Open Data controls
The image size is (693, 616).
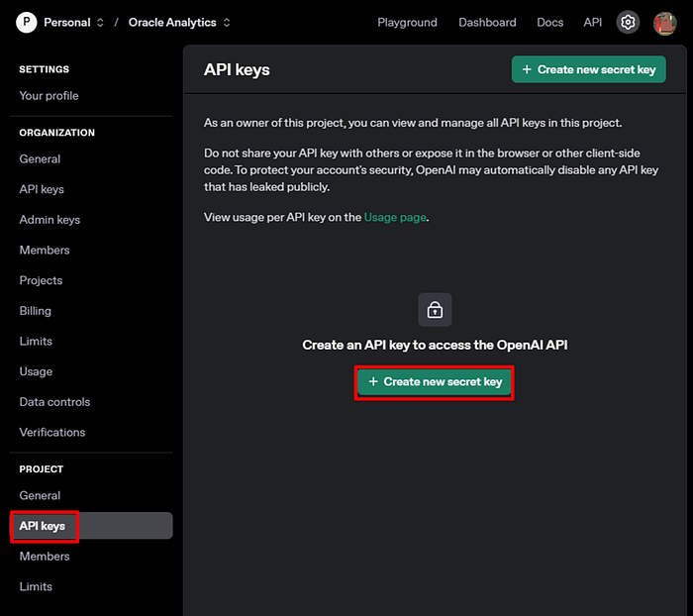54,402
